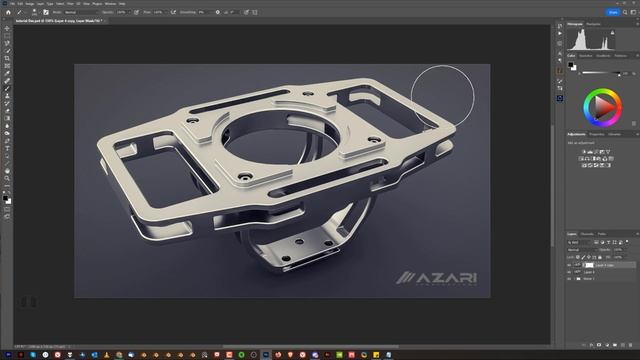Open the brush settings panel icon in options bar
This screenshot has height=360, width=640.
click(46, 12)
